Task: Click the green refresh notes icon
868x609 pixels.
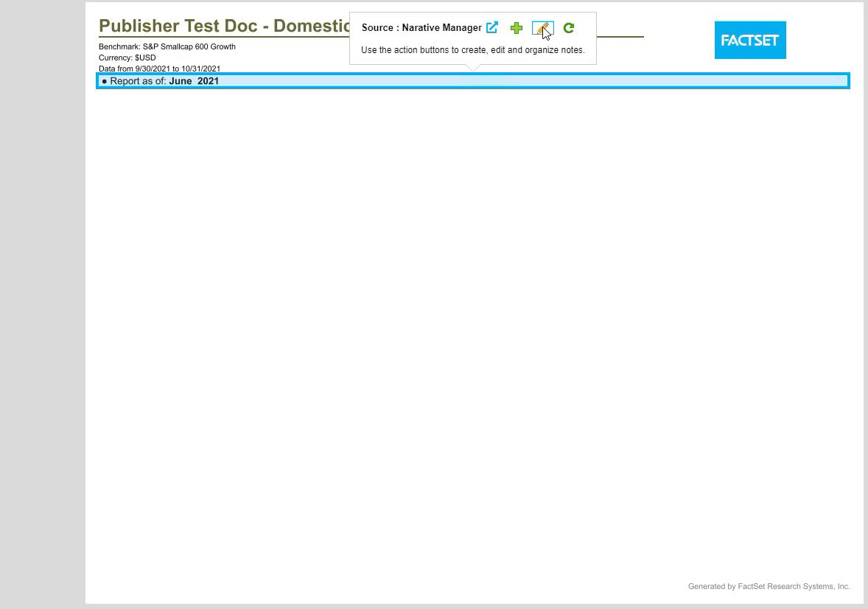Action: click(569, 28)
